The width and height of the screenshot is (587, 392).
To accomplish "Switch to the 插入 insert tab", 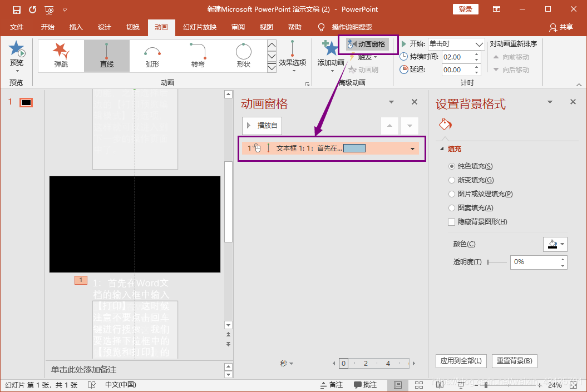I will 76,27.
